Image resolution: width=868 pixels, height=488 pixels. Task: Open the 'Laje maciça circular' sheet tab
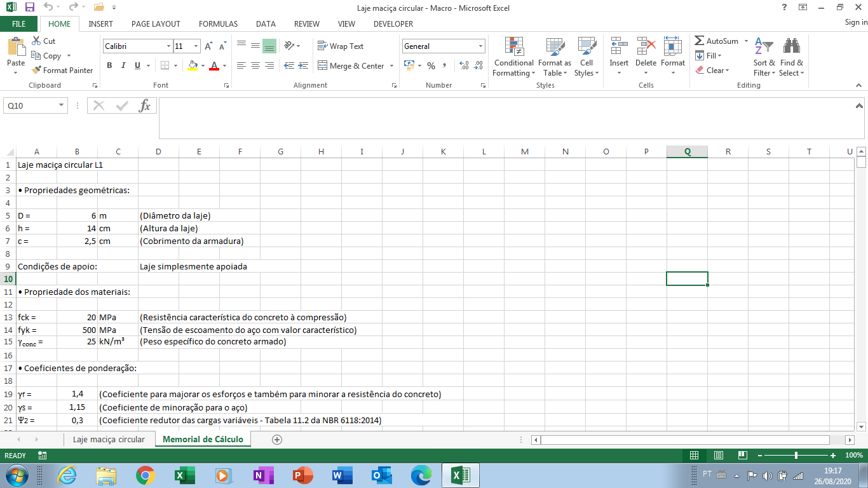point(109,439)
